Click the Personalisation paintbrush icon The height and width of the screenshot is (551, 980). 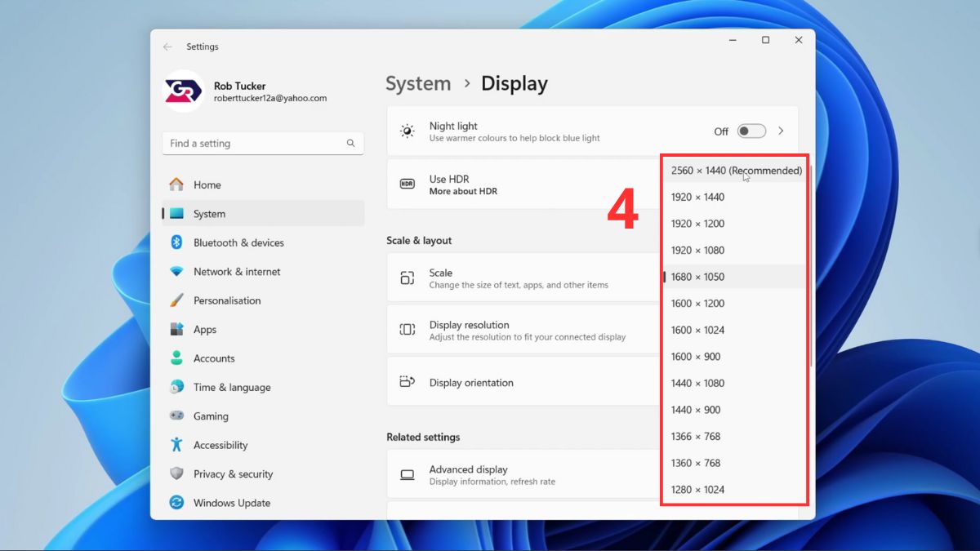tap(176, 300)
